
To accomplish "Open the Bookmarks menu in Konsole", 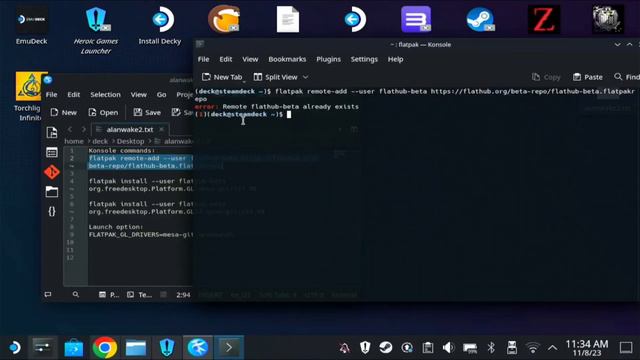I will pyautogui.click(x=287, y=59).
